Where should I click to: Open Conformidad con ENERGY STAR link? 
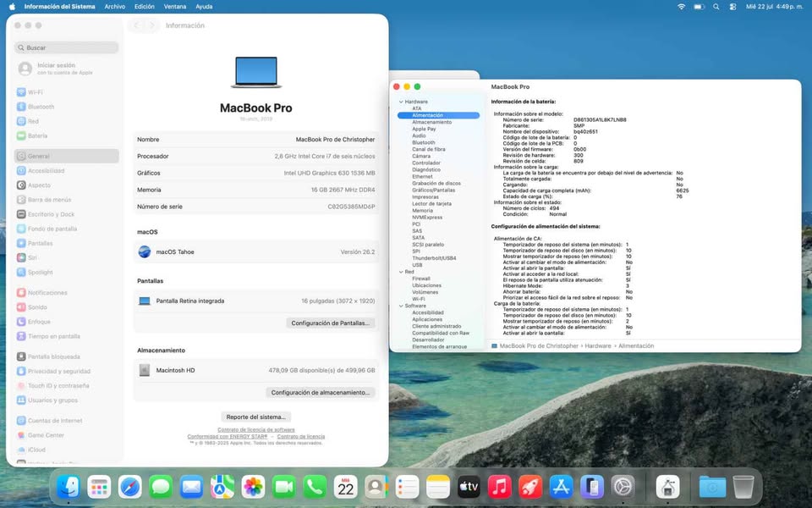228,437
